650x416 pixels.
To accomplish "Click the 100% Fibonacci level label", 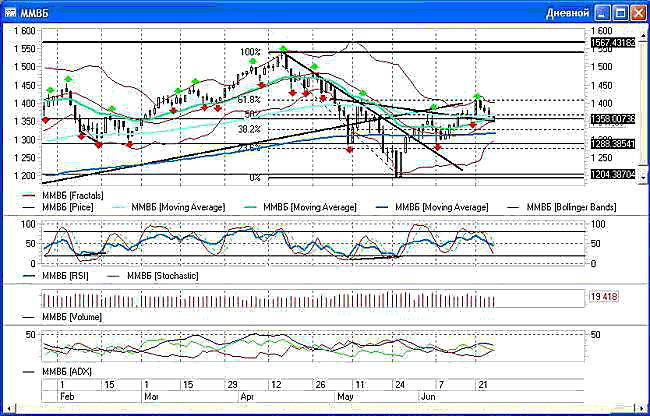I will pos(250,52).
